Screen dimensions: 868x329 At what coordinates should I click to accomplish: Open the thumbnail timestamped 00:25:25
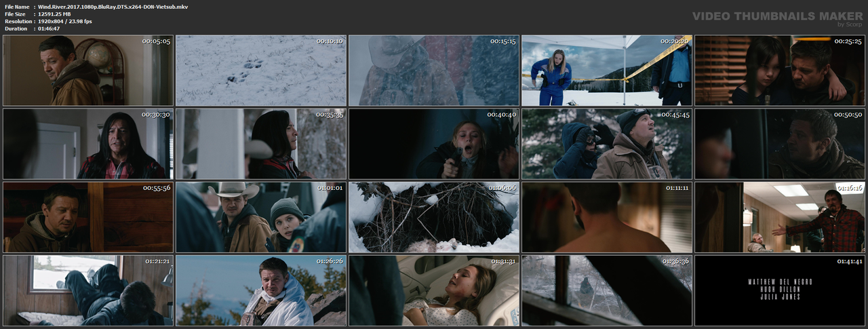click(780, 71)
